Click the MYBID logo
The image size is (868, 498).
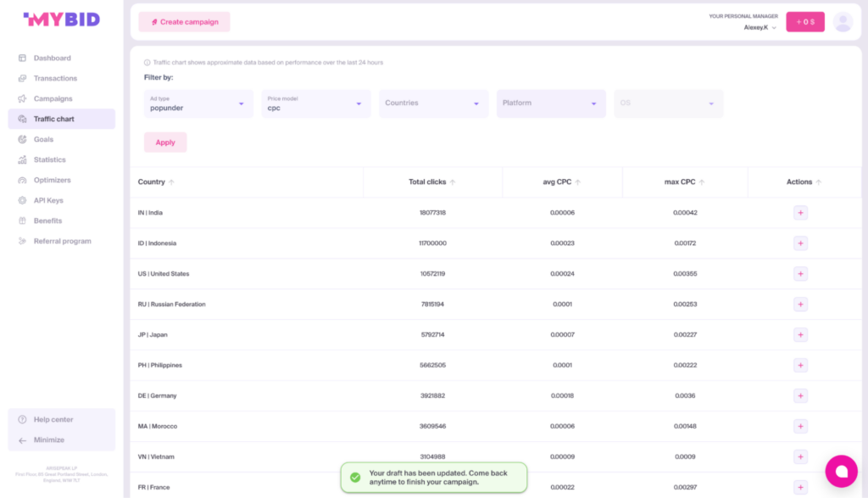[x=61, y=20]
